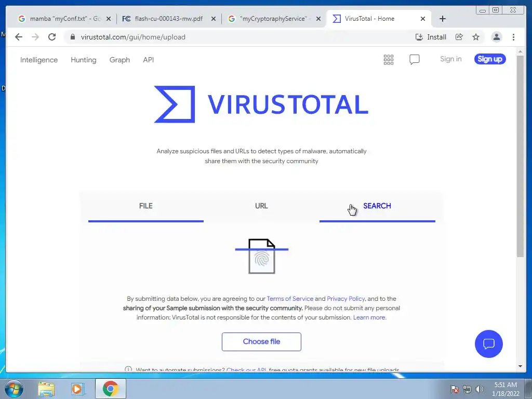
Task: Click the Chrome taskbar icon
Action: pos(111,389)
